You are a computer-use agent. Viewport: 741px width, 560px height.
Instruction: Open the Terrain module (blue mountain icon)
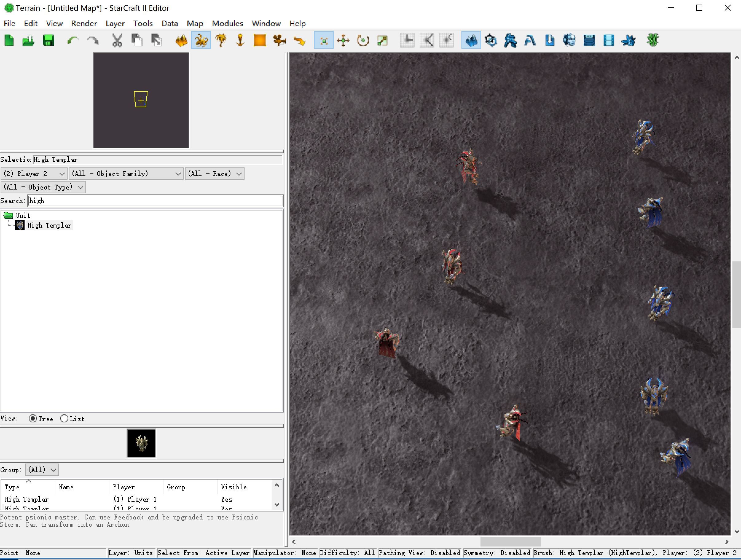tap(471, 41)
